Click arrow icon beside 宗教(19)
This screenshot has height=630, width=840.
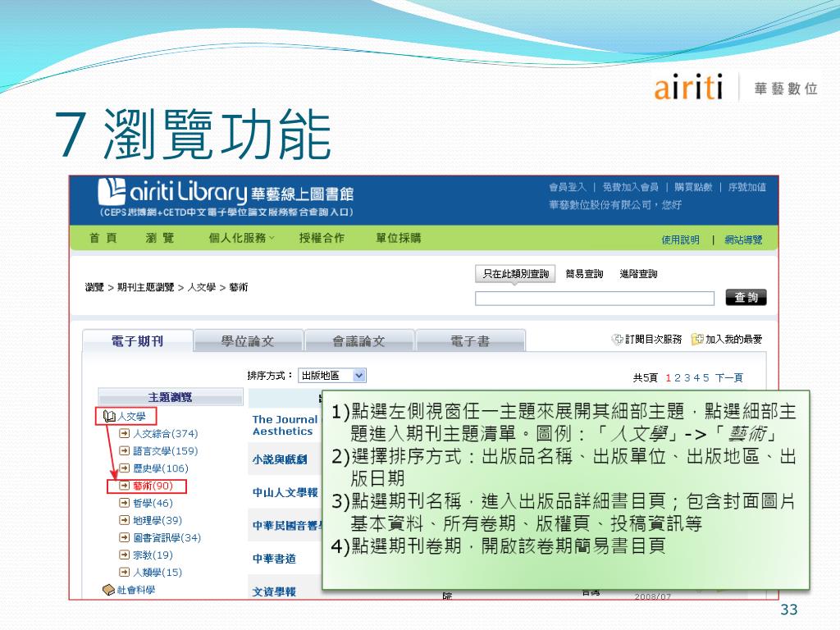(x=125, y=555)
